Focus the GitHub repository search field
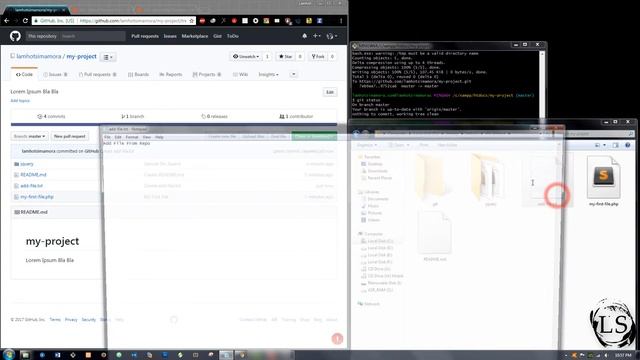Screen dimensions: 640x360 tap(92, 36)
